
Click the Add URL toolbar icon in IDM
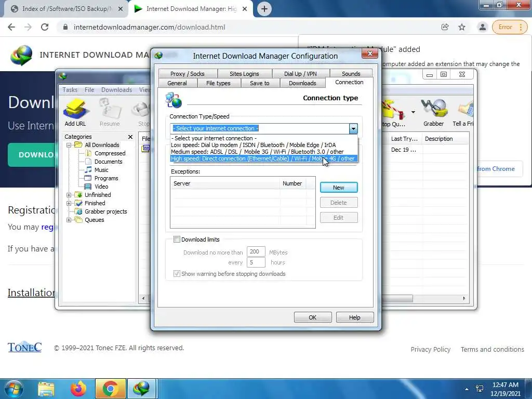click(x=75, y=113)
